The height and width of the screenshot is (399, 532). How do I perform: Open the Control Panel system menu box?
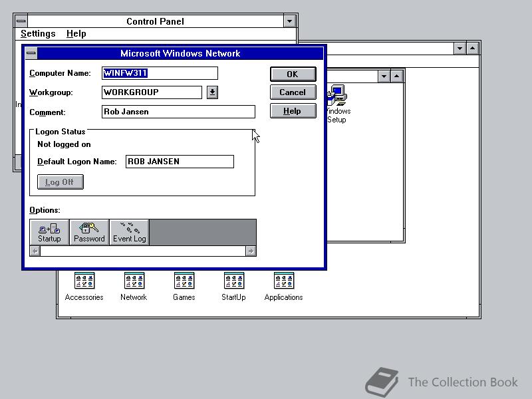click(21, 21)
